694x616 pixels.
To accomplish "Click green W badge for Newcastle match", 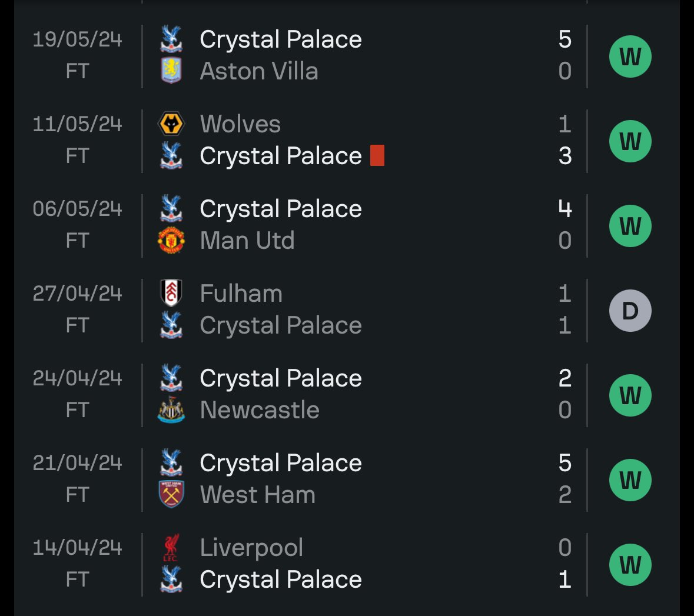I will [x=630, y=395].
